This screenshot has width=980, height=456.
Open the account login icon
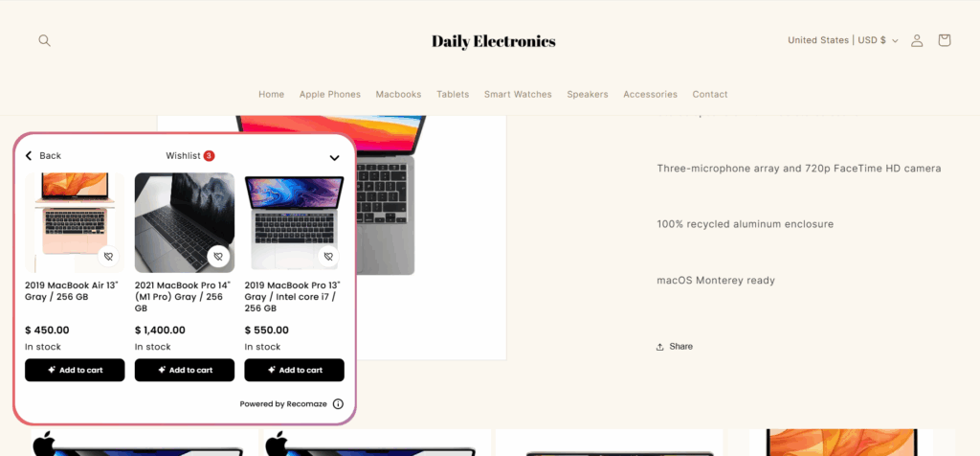(x=917, y=40)
